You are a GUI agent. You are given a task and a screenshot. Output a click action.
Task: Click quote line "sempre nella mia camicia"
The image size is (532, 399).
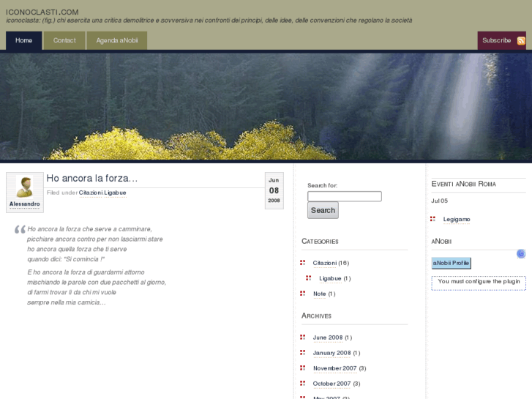point(67,302)
